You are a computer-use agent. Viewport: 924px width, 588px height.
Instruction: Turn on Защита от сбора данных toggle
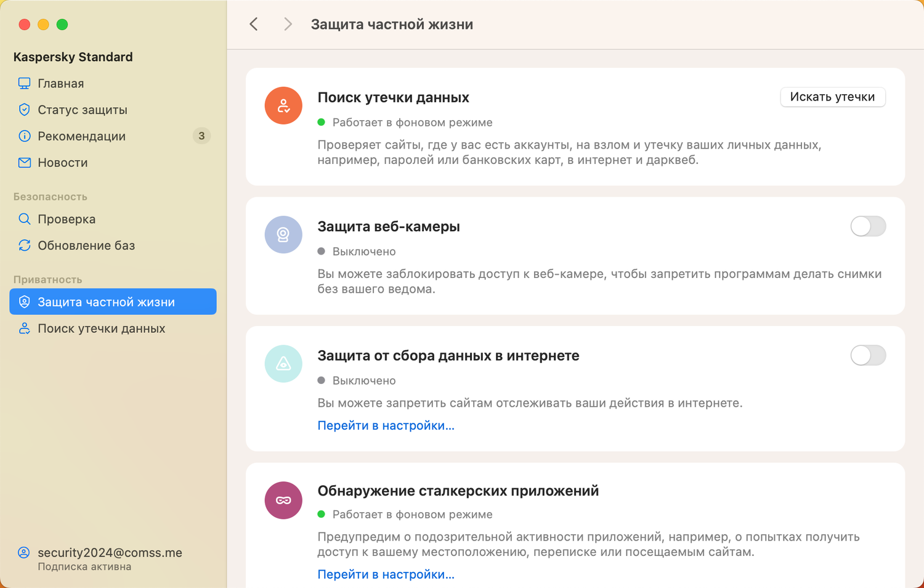click(x=868, y=355)
